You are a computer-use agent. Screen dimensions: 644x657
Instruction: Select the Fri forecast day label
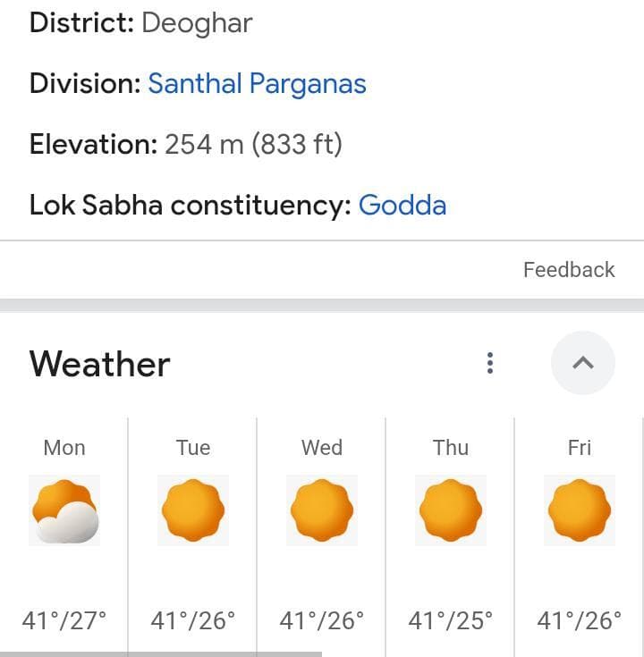580,448
